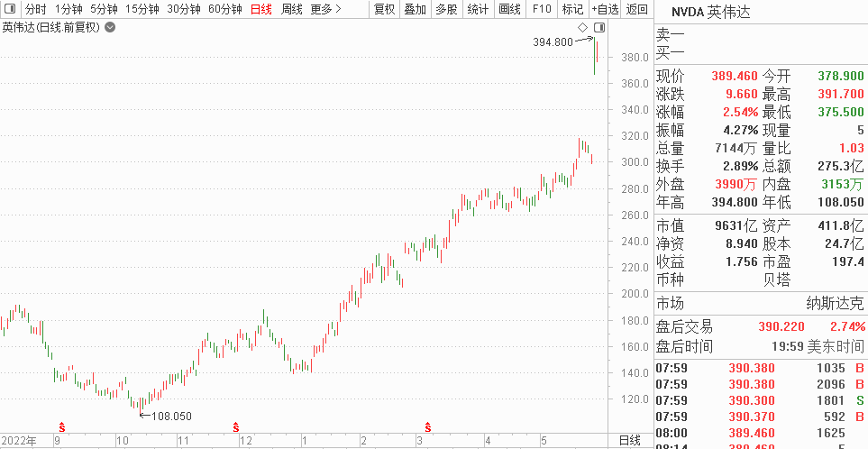This screenshot has height=449, width=868.
Task: Click the 振幅 value 4.27%
Action: coord(741,130)
